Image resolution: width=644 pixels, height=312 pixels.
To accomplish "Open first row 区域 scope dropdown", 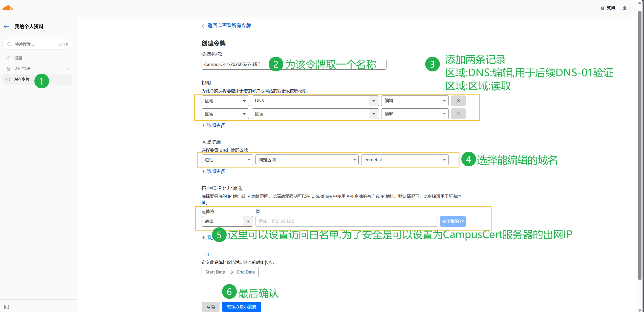I will [225, 101].
